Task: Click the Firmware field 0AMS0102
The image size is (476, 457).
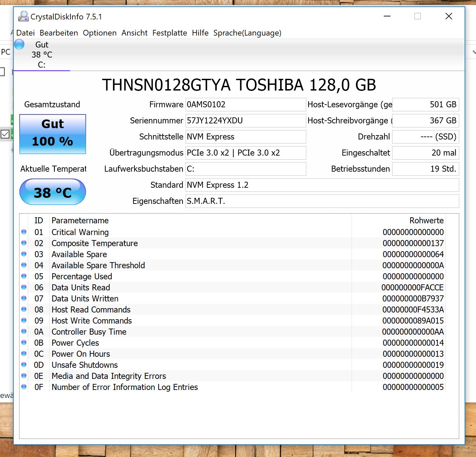Action: click(x=246, y=105)
